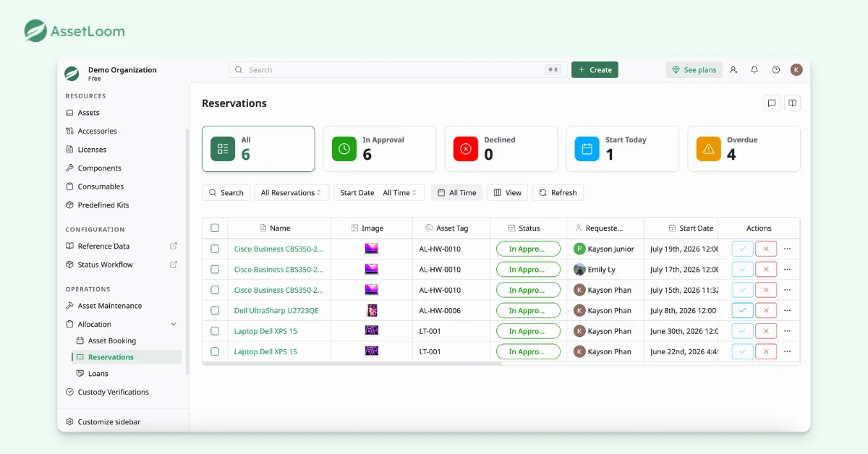Approve the June 22nd Laptop reservation

[x=743, y=351]
